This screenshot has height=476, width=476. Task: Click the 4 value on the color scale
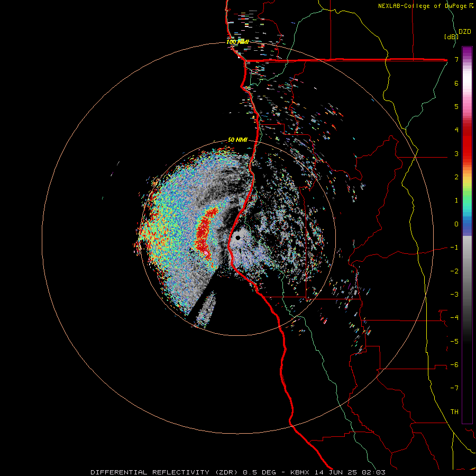pos(456,130)
